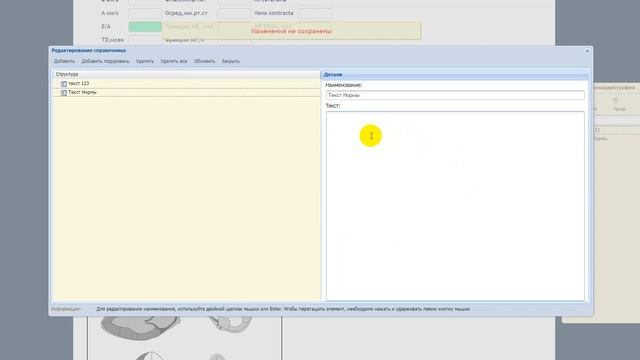The width and height of the screenshot is (640, 360).
Task: Click Добавить подуровень in the toolbar
Action: point(105,61)
